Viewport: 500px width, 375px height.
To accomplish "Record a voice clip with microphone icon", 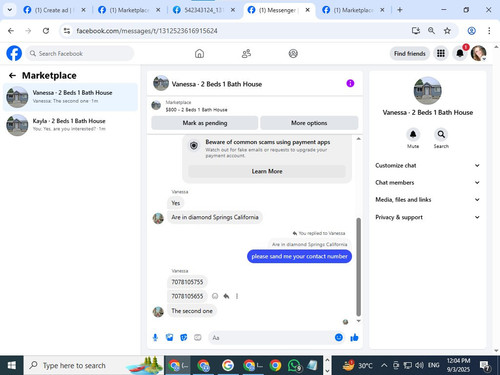I will pyautogui.click(x=155, y=338).
